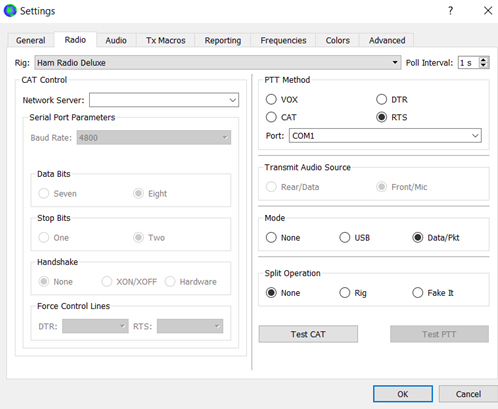
Task: Cancel the Settings dialog
Action: (468, 394)
